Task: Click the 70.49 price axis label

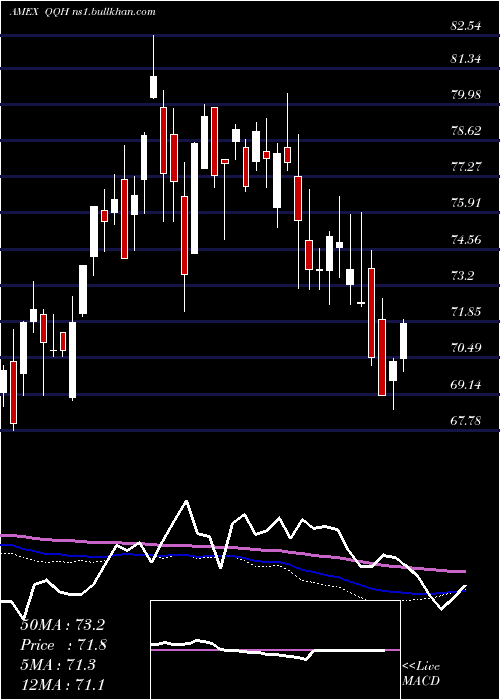Action: click(466, 348)
